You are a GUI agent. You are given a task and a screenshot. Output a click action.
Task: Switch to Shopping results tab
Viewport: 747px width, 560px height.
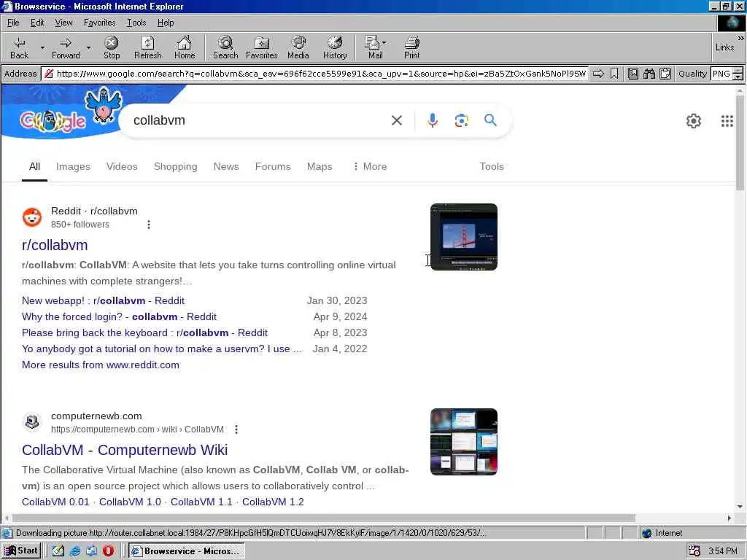tap(175, 166)
